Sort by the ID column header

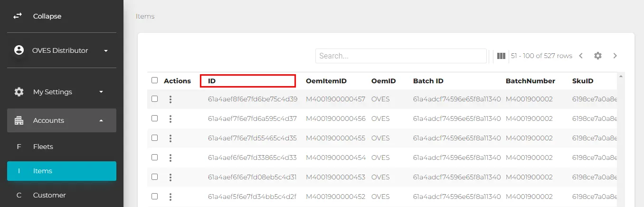[212, 81]
